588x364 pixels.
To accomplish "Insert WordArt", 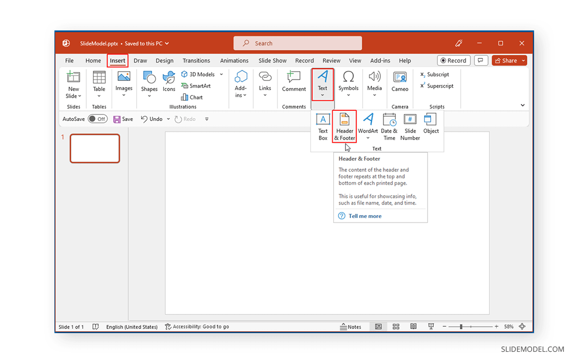I will 367,125.
